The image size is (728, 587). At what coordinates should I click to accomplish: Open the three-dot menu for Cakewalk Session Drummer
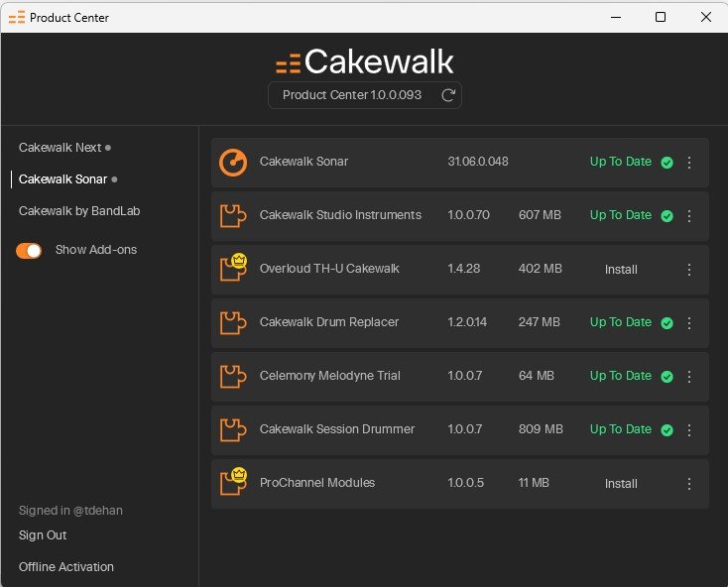(x=689, y=430)
